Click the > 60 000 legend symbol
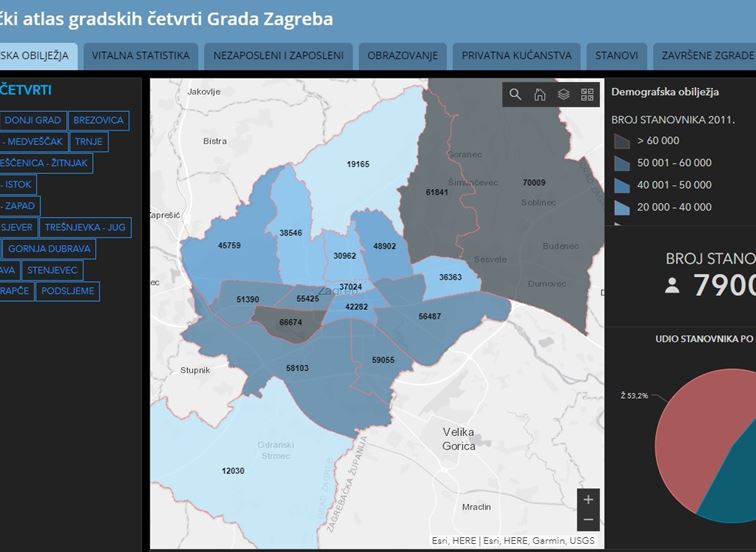This screenshot has width=756, height=552. 621,141
